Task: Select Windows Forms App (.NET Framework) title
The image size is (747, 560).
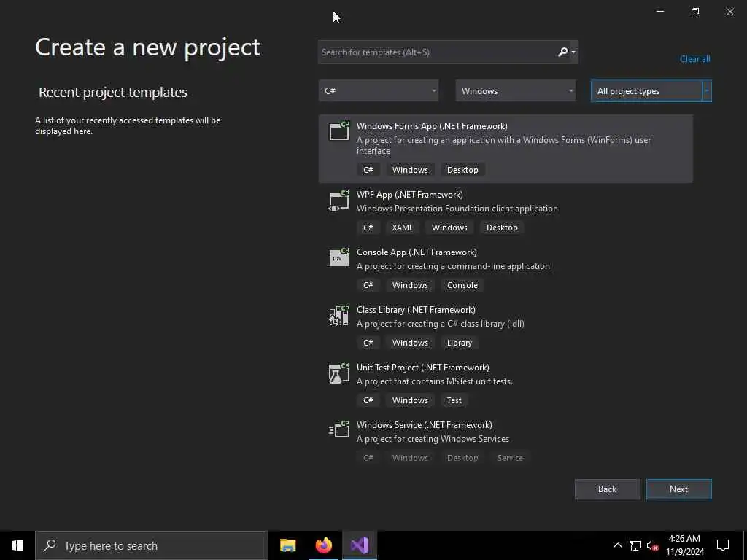Action: (x=432, y=126)
